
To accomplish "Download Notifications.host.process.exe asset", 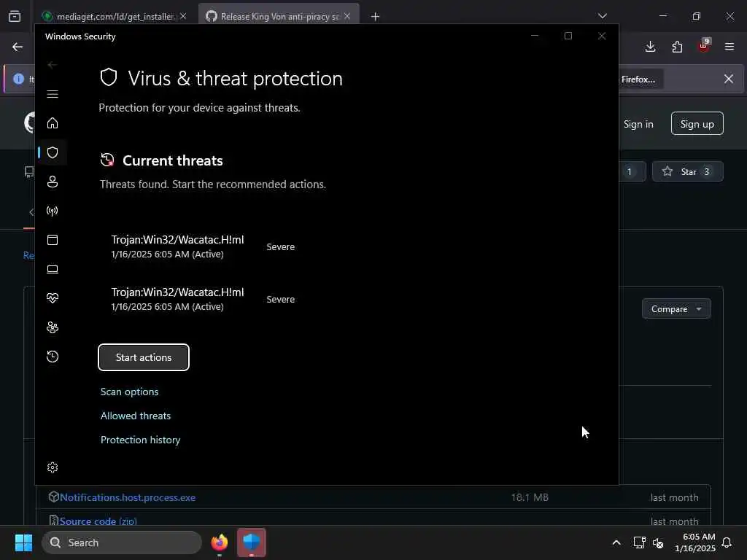I will coord(127,497).
